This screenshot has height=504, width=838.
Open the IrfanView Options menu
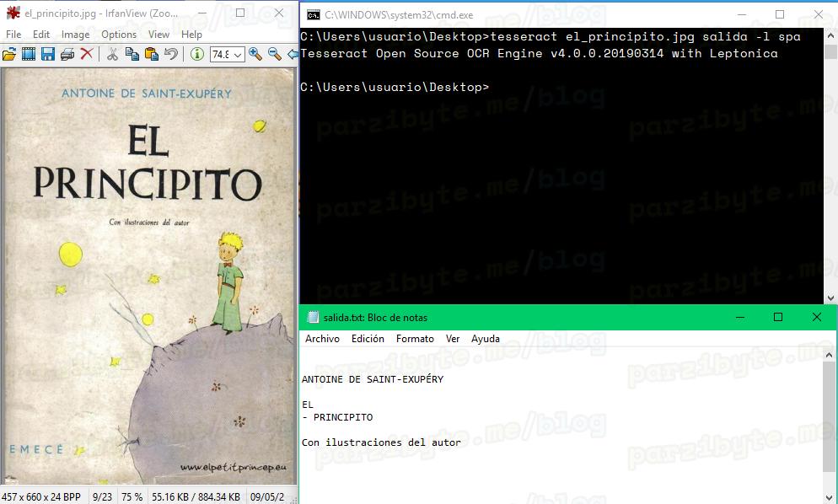tap(119, 35)
